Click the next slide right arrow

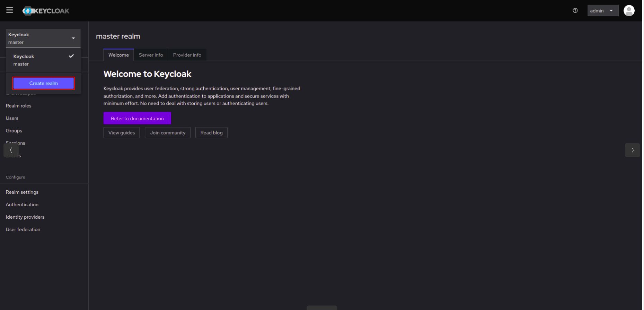[632, 150]
